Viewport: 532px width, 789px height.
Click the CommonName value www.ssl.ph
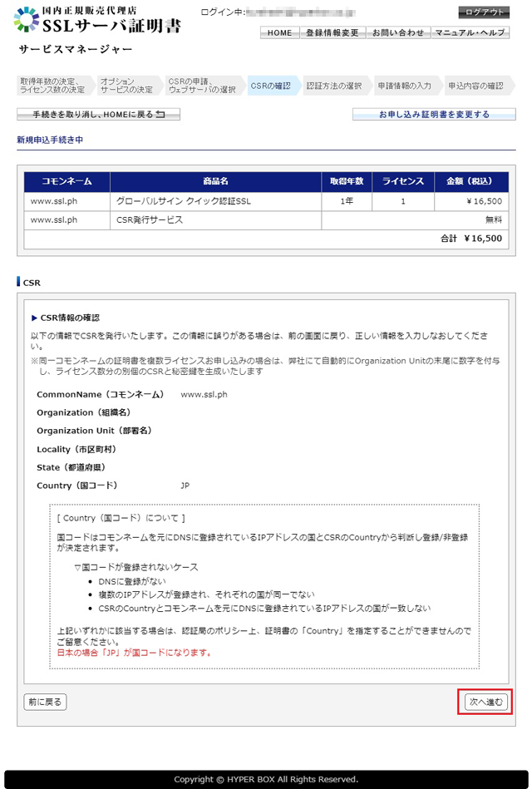204,394
